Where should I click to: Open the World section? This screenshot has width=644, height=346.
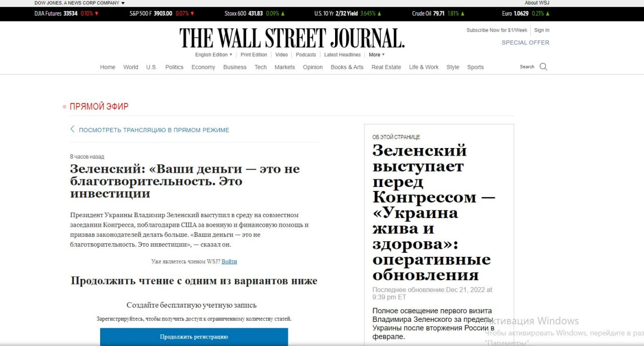131,67
